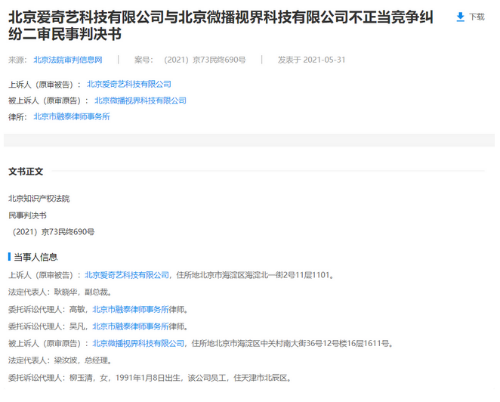Click the 下载 download label
500x402 pixels.
pos(477,17)
